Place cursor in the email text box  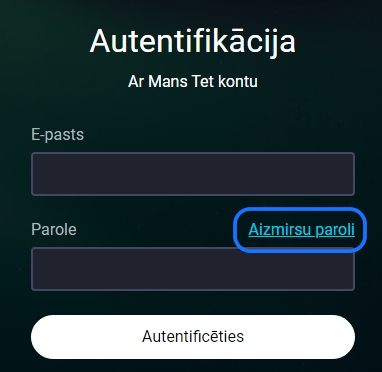click(193, 174)
